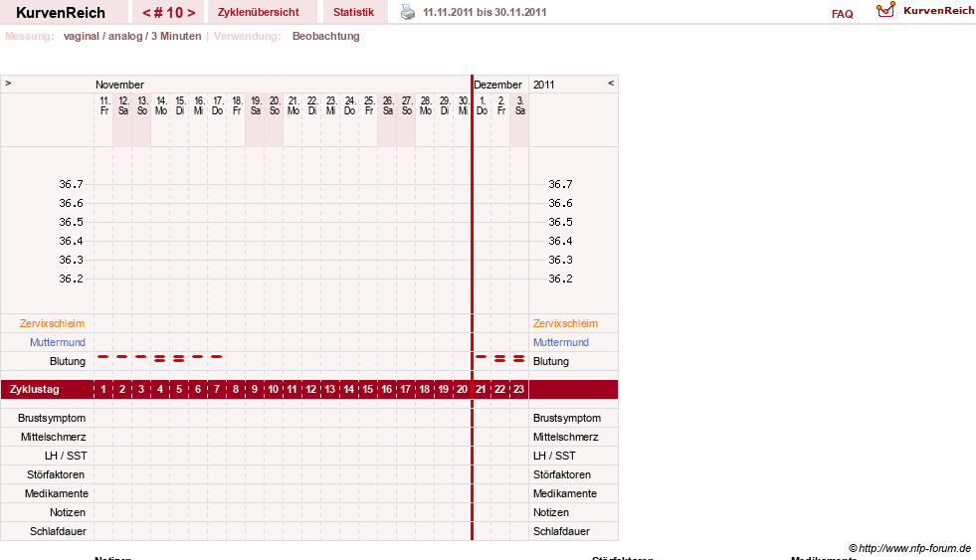Click the left Notizen row label
Image resolution: width=976 pixels, height=560 pixels.
(x=68, y=512)
